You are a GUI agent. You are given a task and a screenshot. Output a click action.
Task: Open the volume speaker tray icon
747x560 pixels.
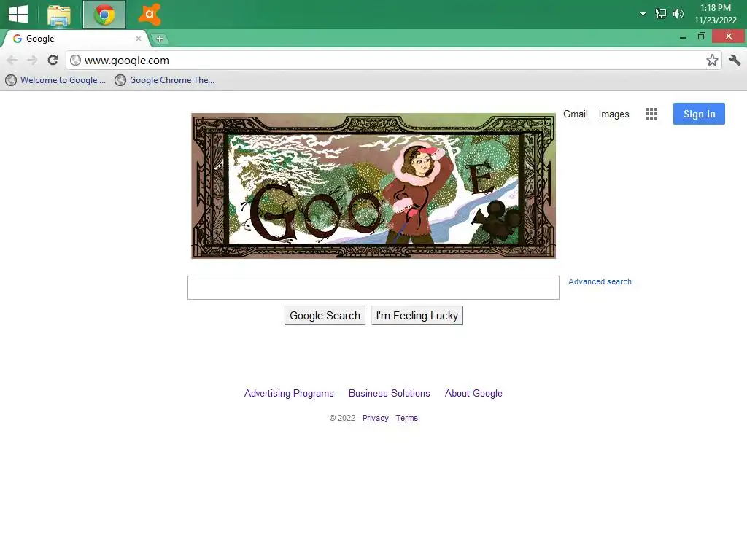[678, 14]
